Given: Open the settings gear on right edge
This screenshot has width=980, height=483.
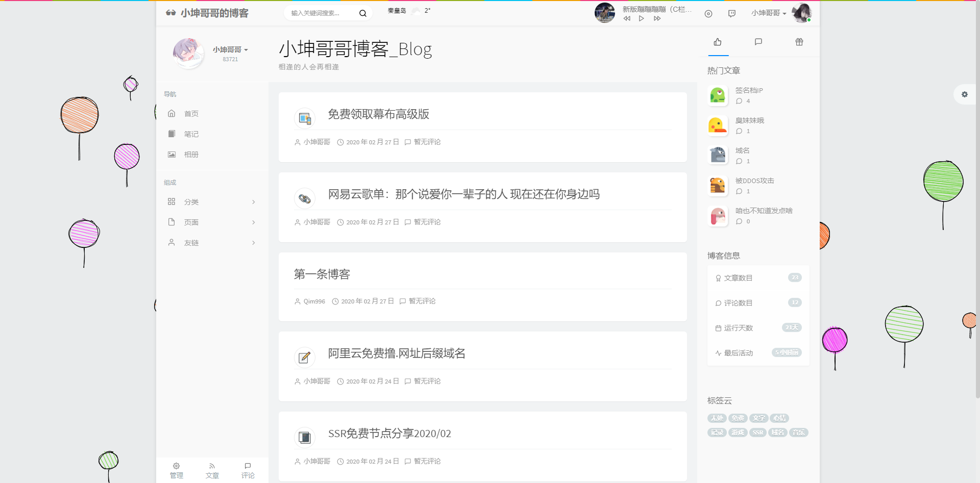Looking at the screenshot, I should pos(964,94).
